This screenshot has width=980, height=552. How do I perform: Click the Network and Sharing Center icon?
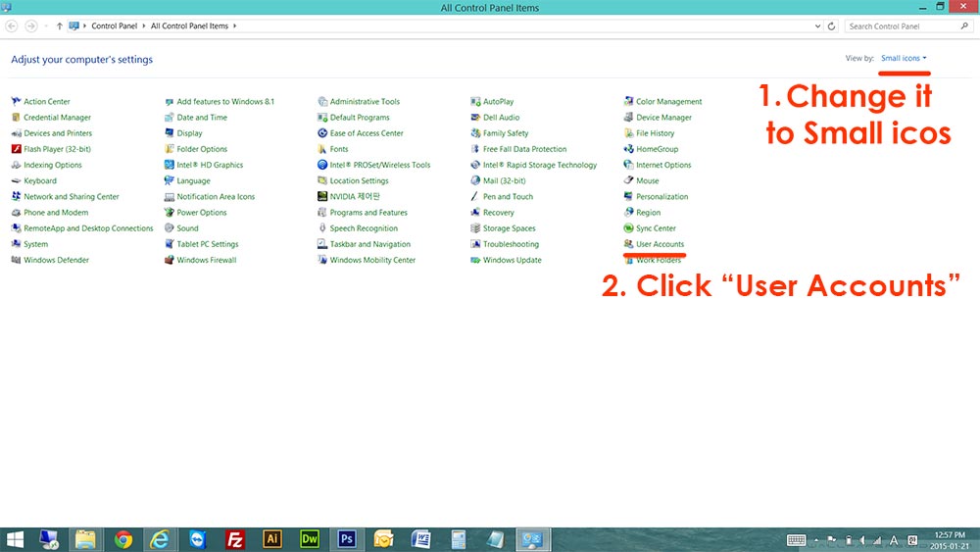click(x=17, y=196)
